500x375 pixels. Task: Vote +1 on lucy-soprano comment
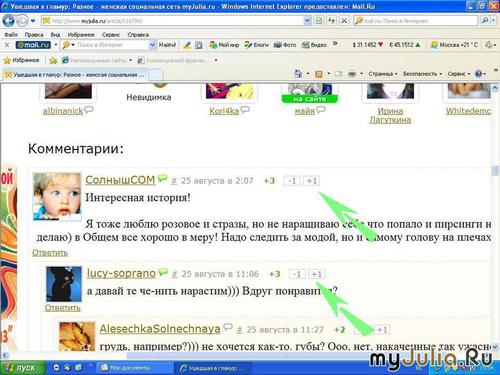(x=317, y=274)
